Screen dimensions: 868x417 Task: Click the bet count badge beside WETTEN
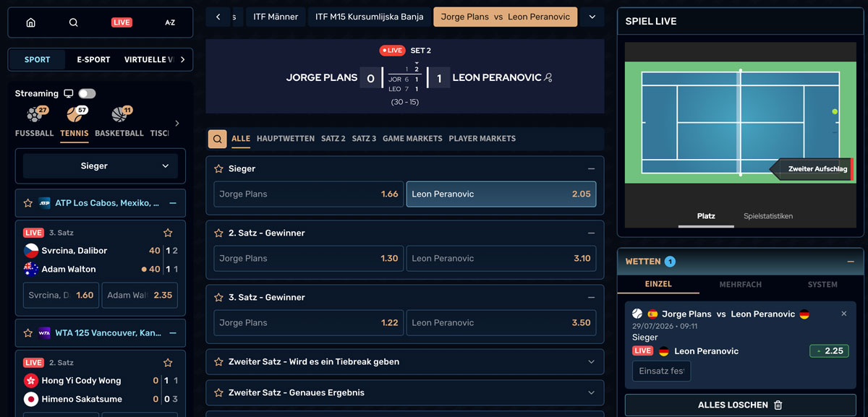pos(670,262)
